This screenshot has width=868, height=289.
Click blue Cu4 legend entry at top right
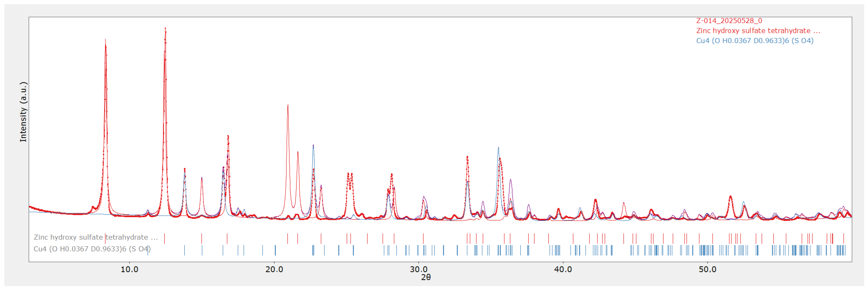(754, 41)
